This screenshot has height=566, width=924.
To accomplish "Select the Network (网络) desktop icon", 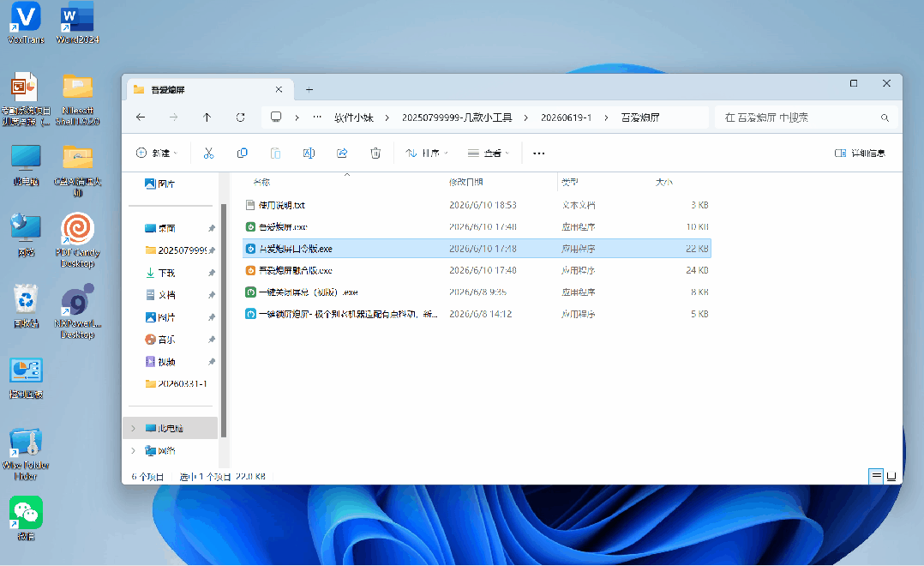I will (x=26, y=235).
